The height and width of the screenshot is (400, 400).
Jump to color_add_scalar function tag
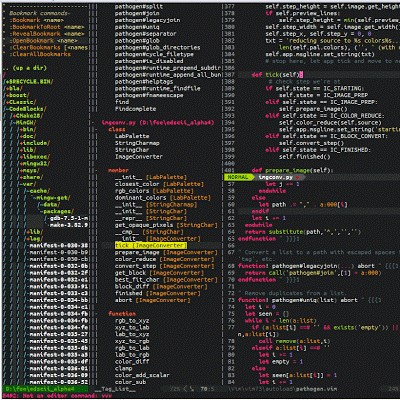pyautogui.click(x=142, y=375)
